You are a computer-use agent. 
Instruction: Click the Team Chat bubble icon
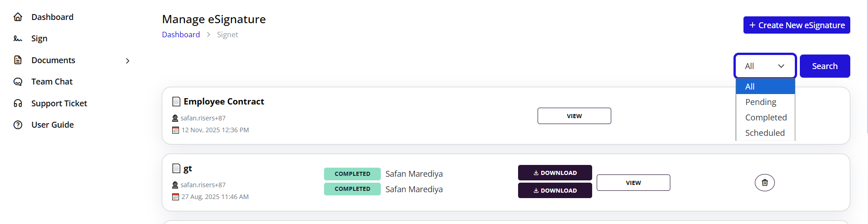[x=18, y=82]
